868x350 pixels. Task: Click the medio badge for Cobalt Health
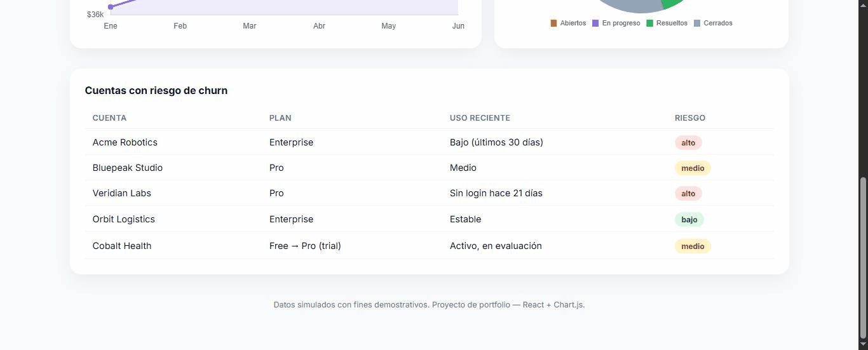coord(693,246)
